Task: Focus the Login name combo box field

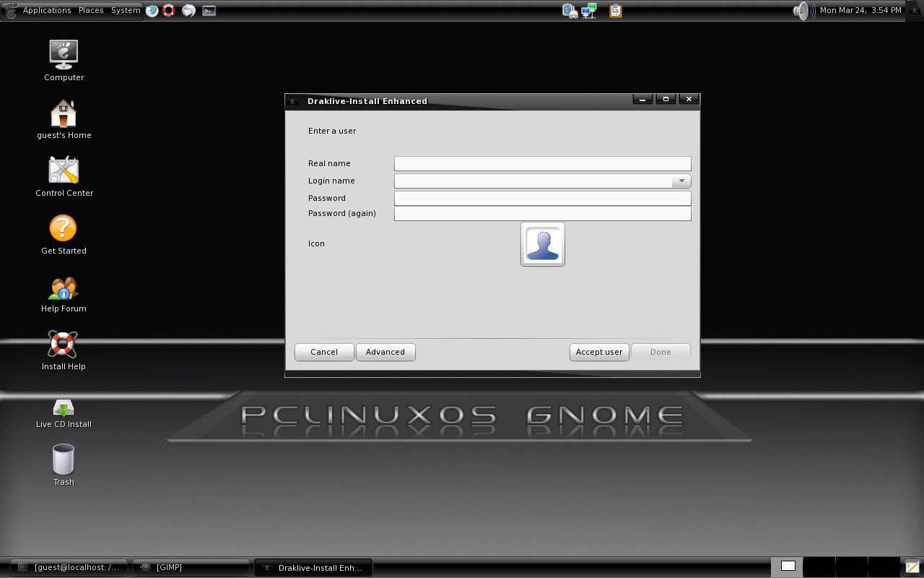Action: pos(533,181)
